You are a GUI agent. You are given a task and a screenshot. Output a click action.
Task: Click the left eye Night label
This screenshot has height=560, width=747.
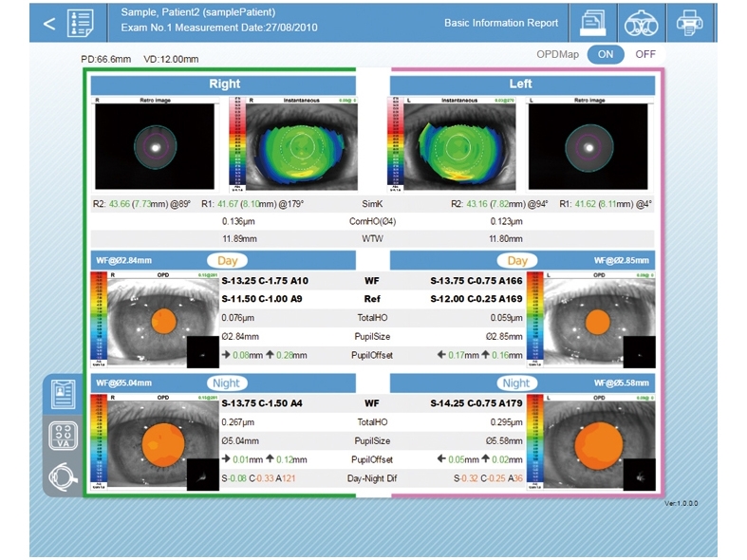pos(516,383)
